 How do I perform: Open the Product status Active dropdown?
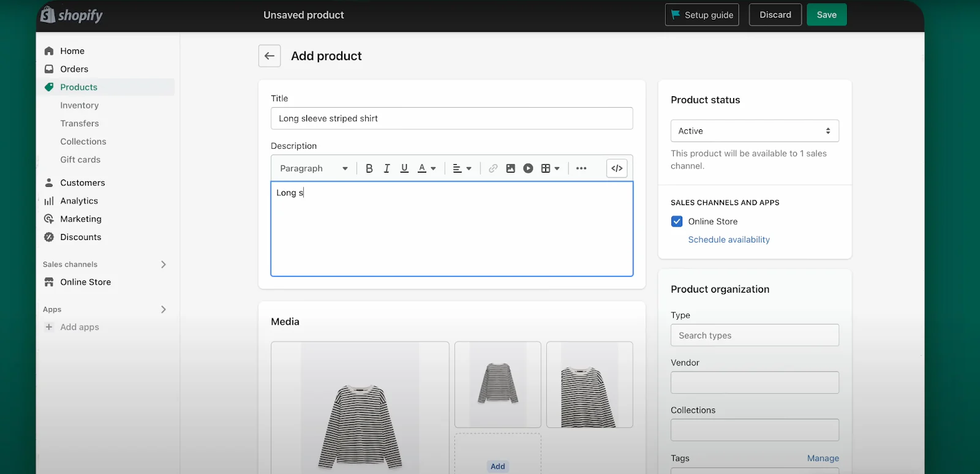(x=754, y=131)
